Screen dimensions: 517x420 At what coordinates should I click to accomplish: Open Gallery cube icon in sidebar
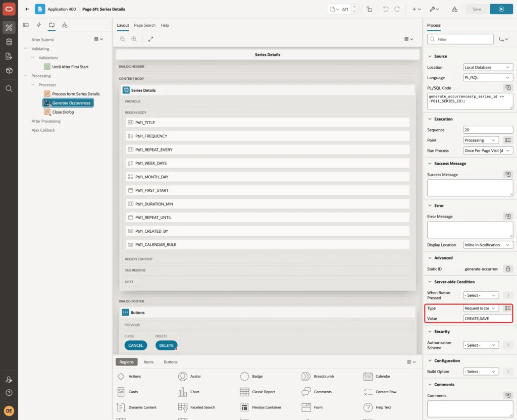click(x=9, y=70)
